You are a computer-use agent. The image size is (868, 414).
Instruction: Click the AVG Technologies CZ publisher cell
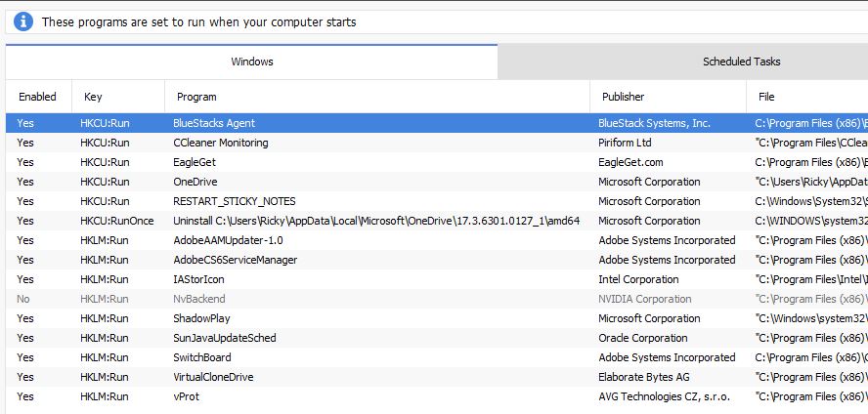click(x=665, y=396)
